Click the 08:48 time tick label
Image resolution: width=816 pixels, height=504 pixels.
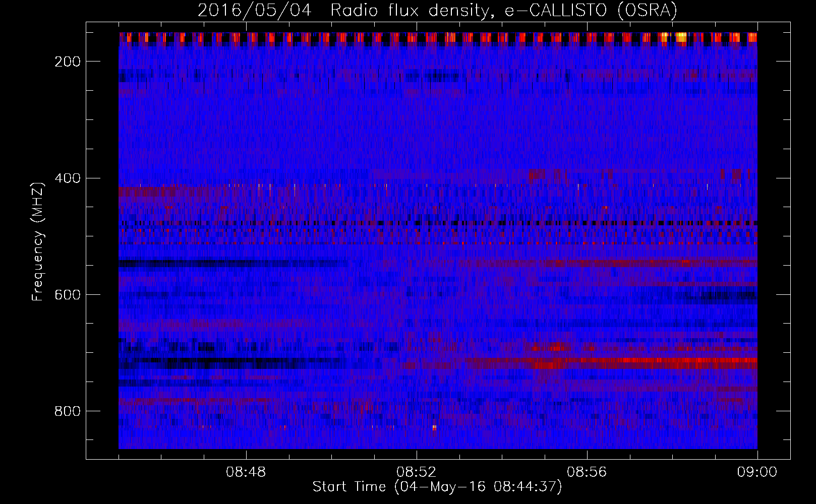[246, 472]
